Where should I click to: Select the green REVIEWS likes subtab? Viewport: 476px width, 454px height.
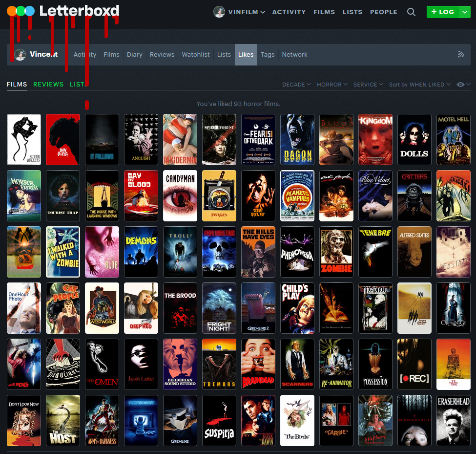pyautogui.click(x=48, y=84)
